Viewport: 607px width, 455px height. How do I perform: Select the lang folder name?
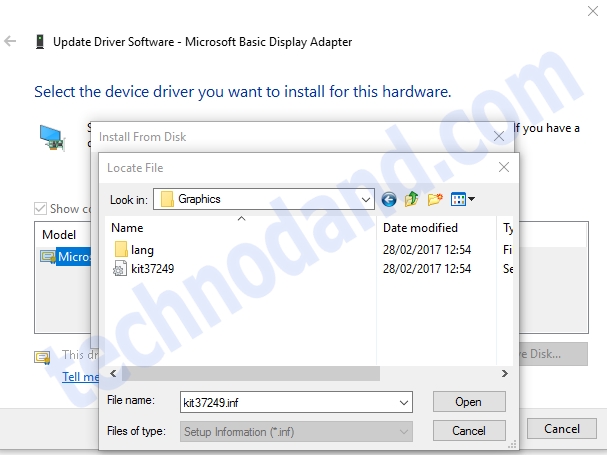pos(142,250)
